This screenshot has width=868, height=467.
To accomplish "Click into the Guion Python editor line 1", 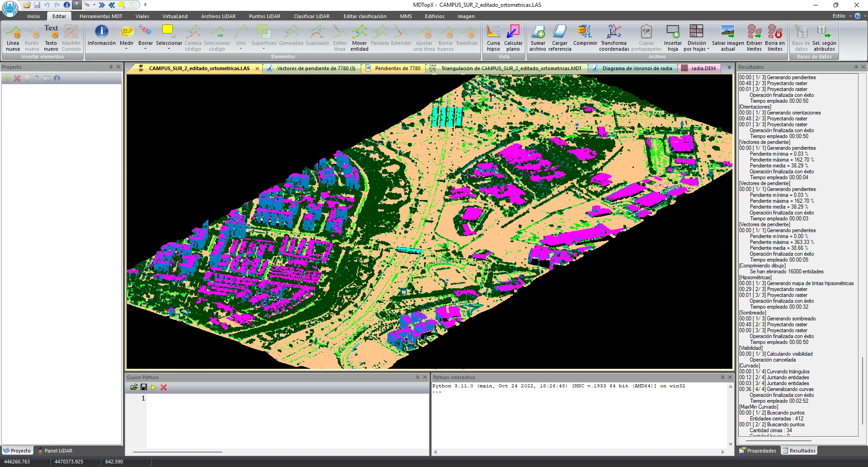I will 288,398.
